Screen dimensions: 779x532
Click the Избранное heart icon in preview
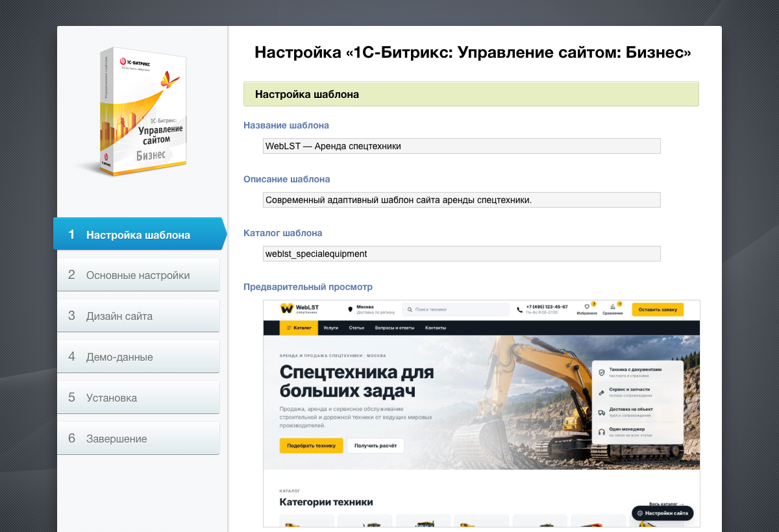coord(587,306)
